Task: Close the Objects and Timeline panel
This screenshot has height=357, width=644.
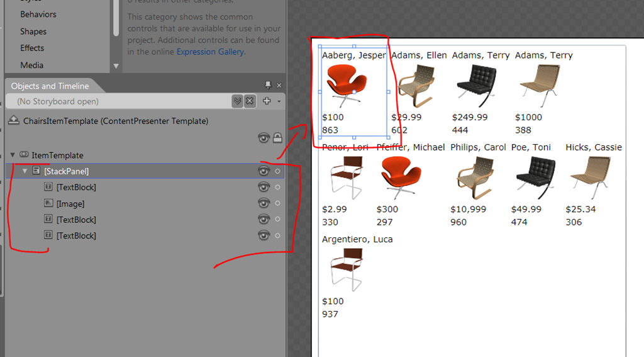Action: click(x=279, y=86)
